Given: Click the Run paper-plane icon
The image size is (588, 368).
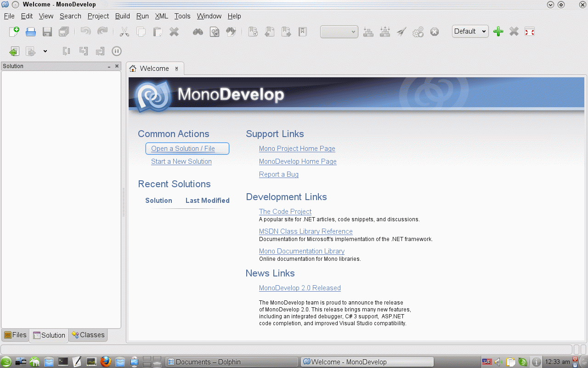Looking at the screenshot, I should tap(401, 32).
